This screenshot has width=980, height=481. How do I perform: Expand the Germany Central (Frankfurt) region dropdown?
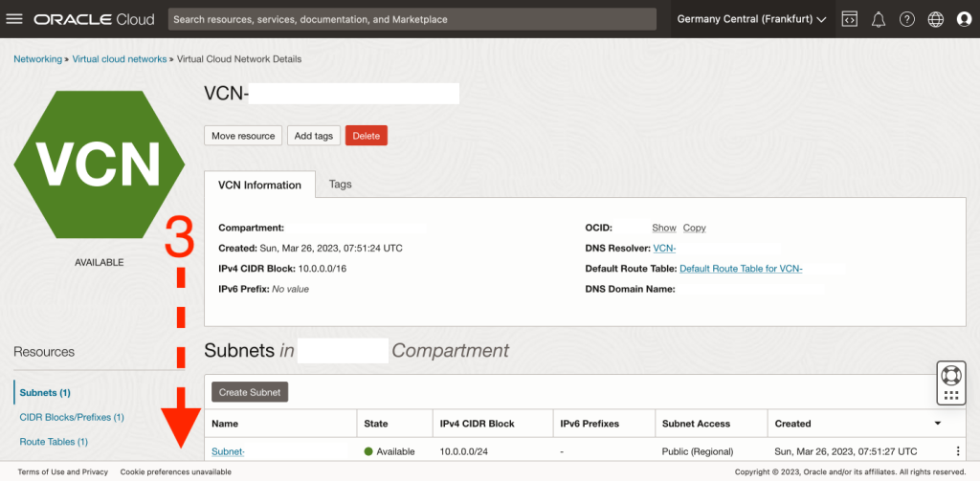click(751, 19)
